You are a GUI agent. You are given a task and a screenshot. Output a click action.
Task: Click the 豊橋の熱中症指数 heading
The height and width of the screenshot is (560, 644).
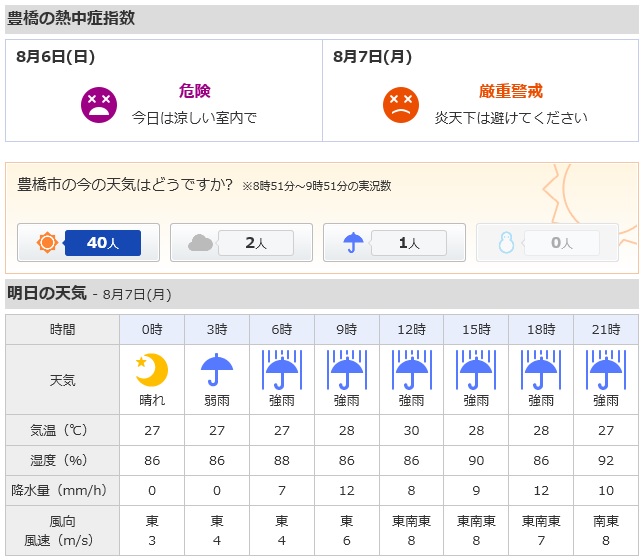pos(71,18)
